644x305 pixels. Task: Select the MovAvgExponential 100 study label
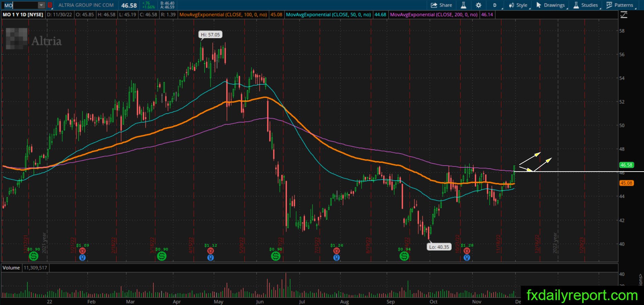(223, 15)
